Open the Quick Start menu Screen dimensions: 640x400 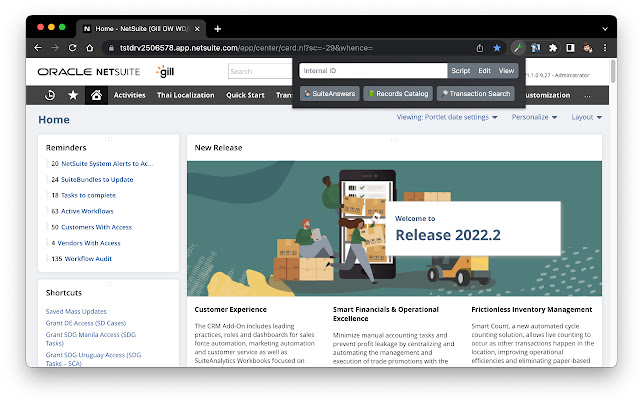click(x=245, y=95)
